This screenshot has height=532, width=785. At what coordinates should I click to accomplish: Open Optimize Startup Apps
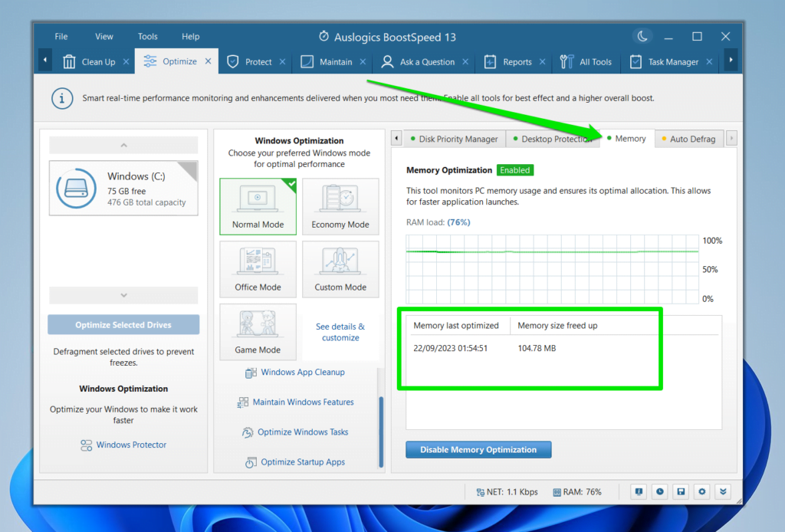293,461
